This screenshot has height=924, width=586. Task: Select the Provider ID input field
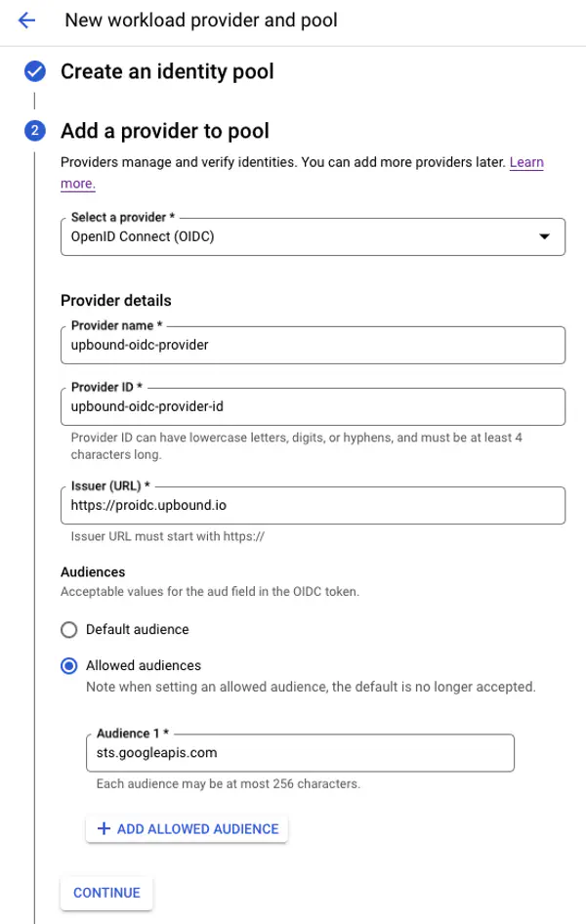click(313, 406)
